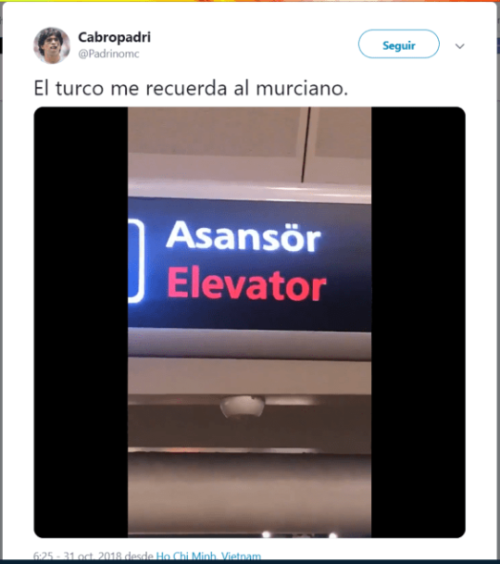Open the @Padrinomc handle link
Viewport: 500px width, 564px height.
pyautogui.click(x=109, y=54)
